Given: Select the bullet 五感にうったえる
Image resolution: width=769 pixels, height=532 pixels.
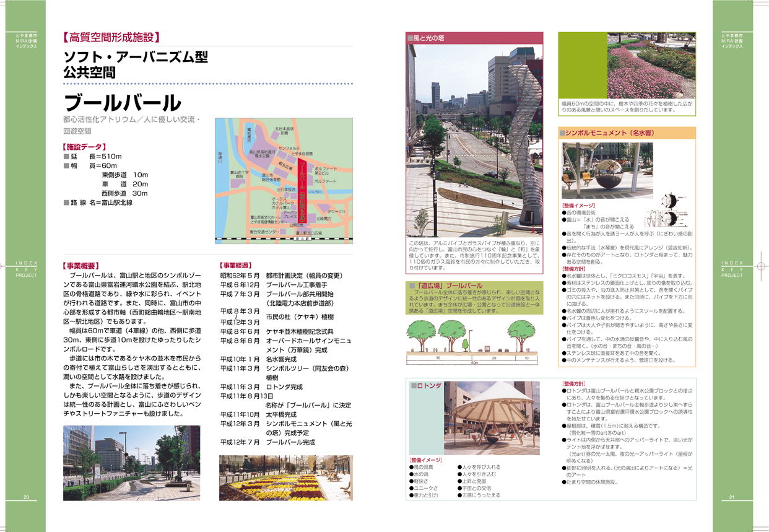Looking at the screenshot, I should tap(479, 495).
